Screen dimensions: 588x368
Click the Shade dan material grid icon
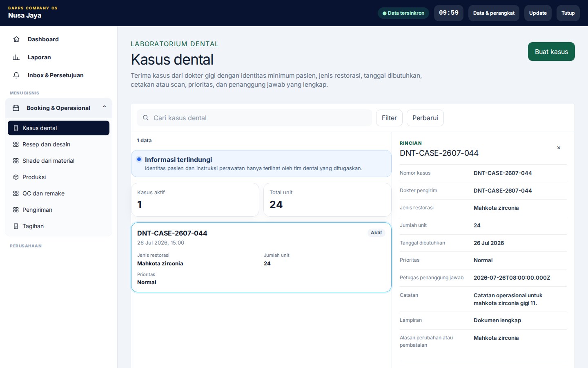tap(16, 161)
